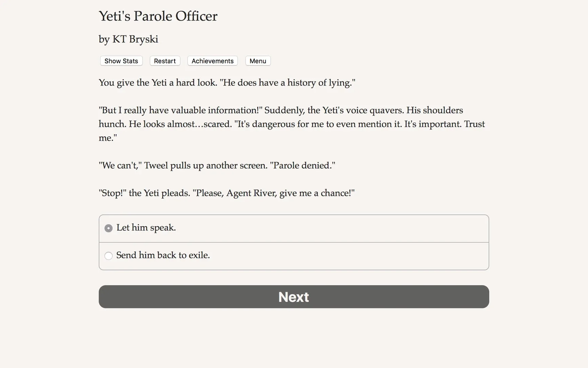View the Achievements list
Image resolution: width=588 pixels, height=368 pixels.
212,61
